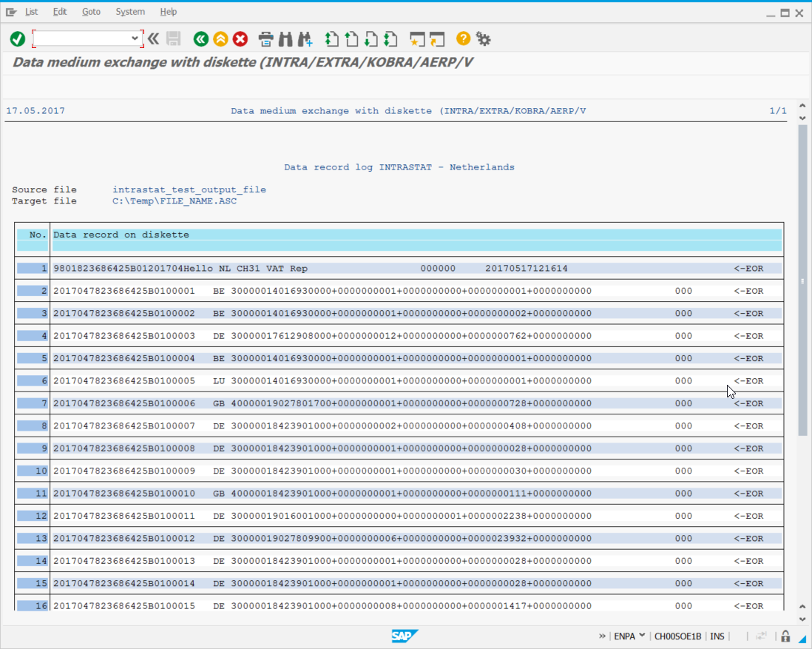Viewport: 812px width, 649px height.
Task: Click Find Next binoculars-plus icon
Action: point(305,39)
